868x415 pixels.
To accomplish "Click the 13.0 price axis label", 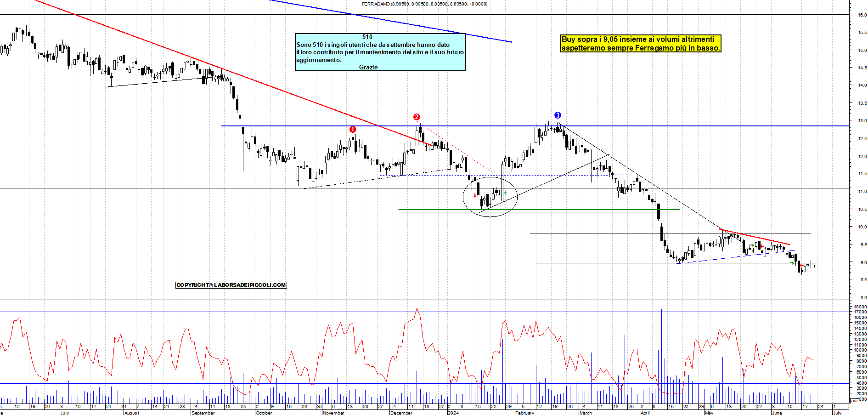I will coord(862,121).
